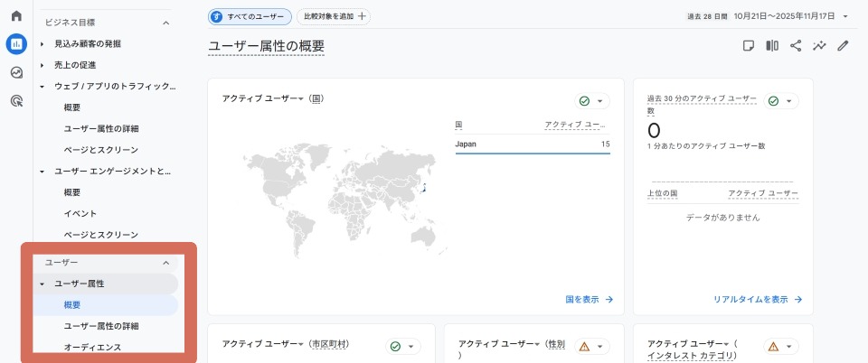
Task: Click the 国を表示 link
Action: [x=589, y=299]
